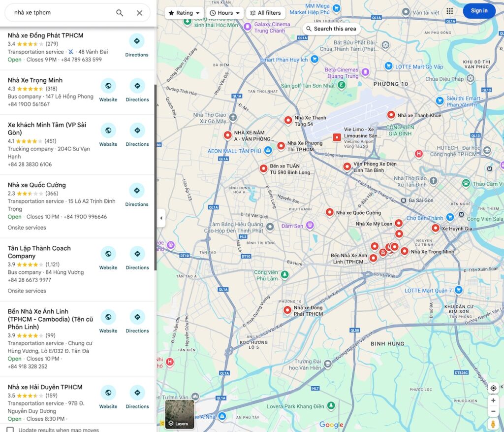Open website for Nhà Xe Trọng Minh
Screen dimensions: 504x432
pos(108,91)
